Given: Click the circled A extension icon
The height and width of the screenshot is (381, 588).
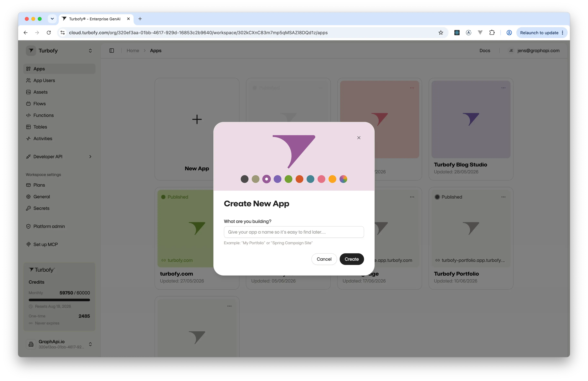Looking at the screenshot, I should (x=468, y=33).
